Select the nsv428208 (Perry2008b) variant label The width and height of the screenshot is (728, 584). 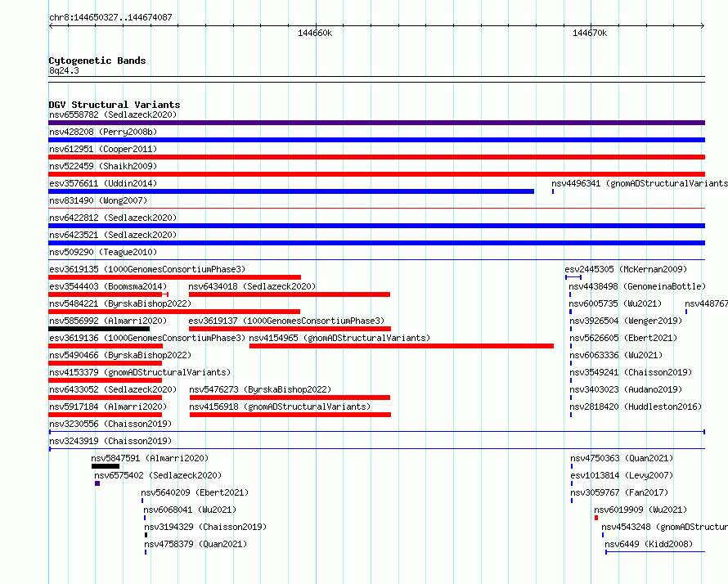[x=103, y=132]
